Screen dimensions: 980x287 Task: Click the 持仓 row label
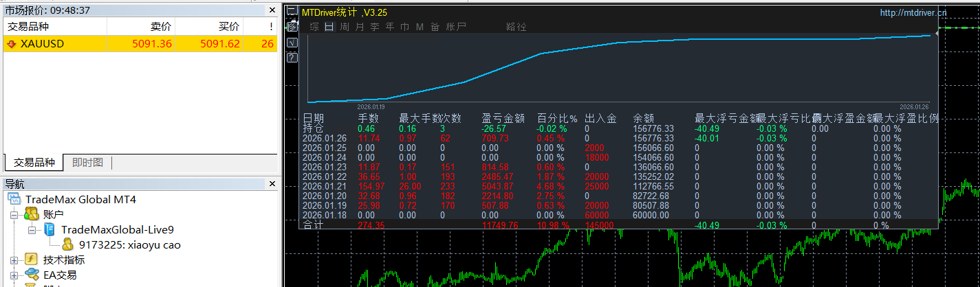click(x=313, y=128)
